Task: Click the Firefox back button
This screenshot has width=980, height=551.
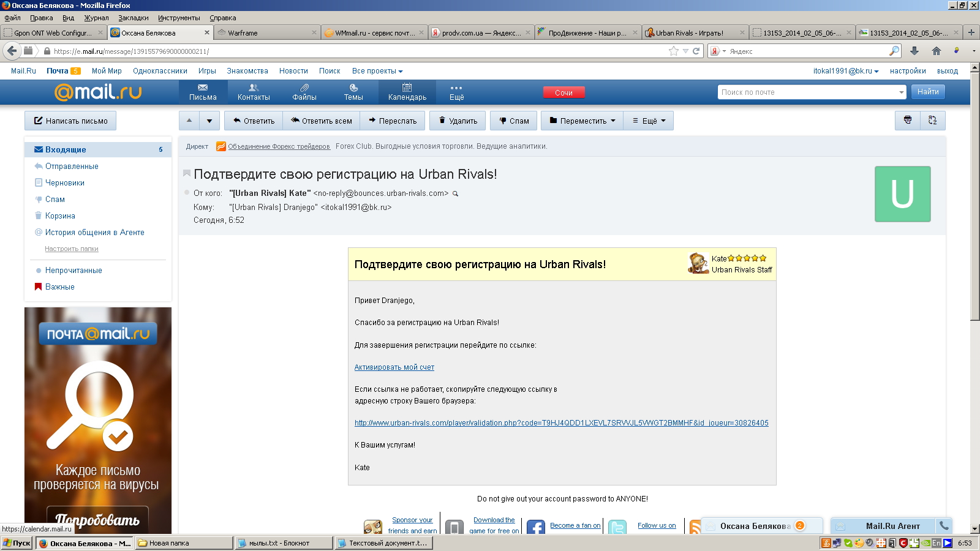Action: [x=12, y=51]
